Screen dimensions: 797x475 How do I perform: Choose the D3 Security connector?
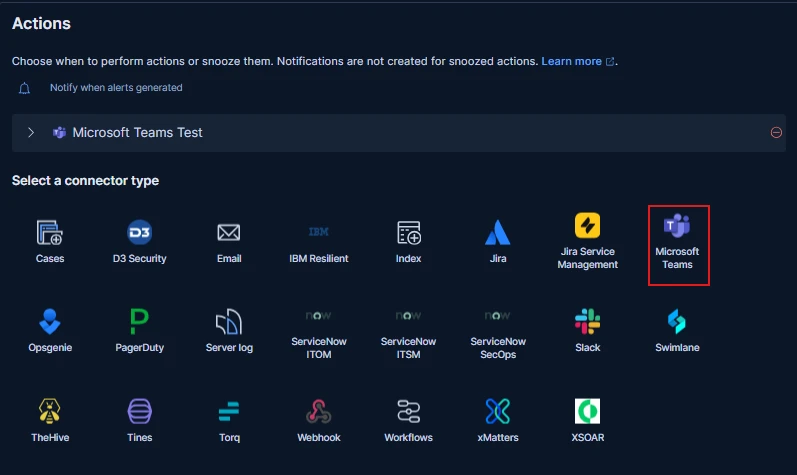tap(139, 242)
